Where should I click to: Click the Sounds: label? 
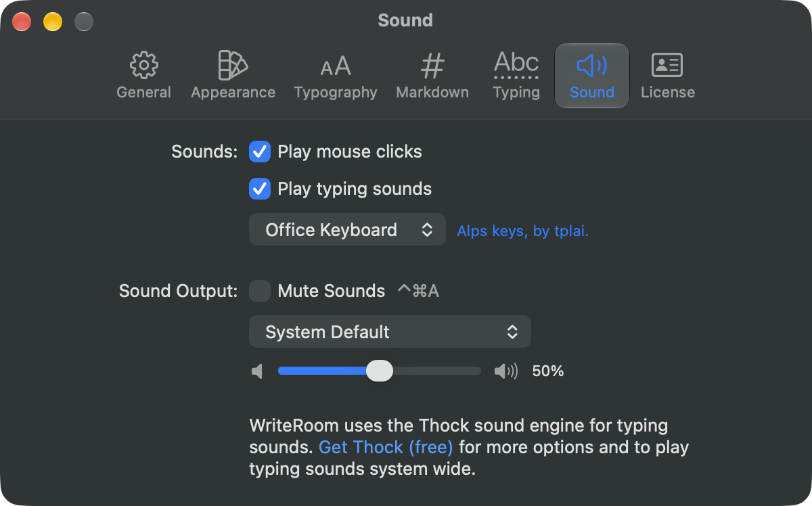(204, 152)
